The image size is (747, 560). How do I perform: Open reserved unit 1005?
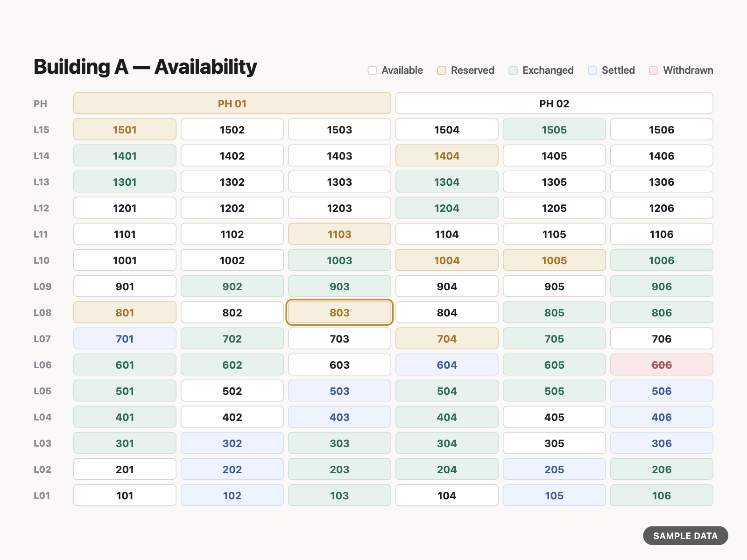point(554,260)
